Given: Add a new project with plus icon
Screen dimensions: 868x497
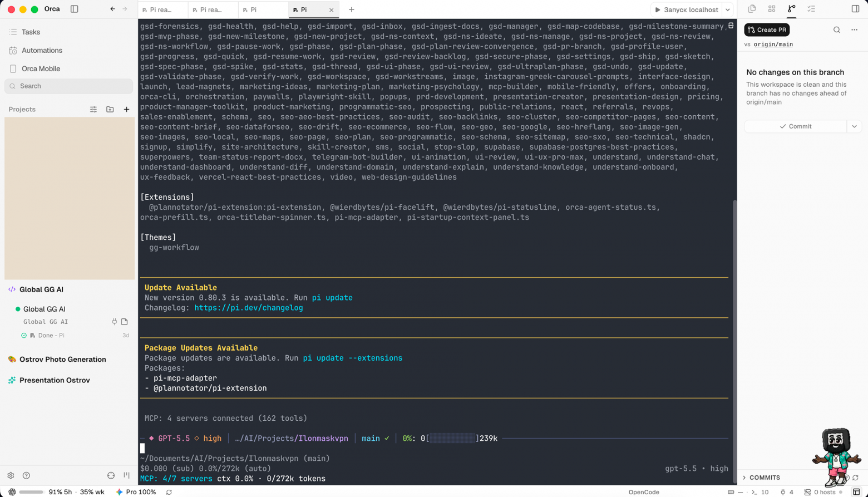Looking at the screenshot, I should coord(126,110).
